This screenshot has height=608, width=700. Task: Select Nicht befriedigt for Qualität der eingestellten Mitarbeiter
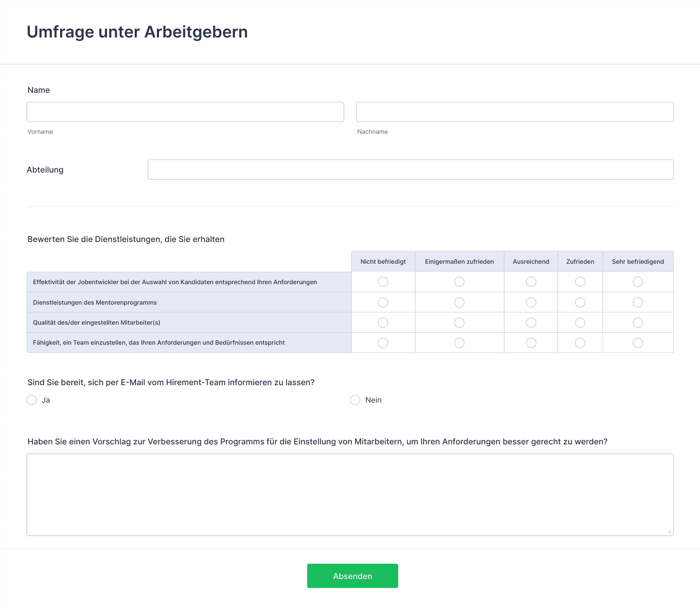(383, 323)
